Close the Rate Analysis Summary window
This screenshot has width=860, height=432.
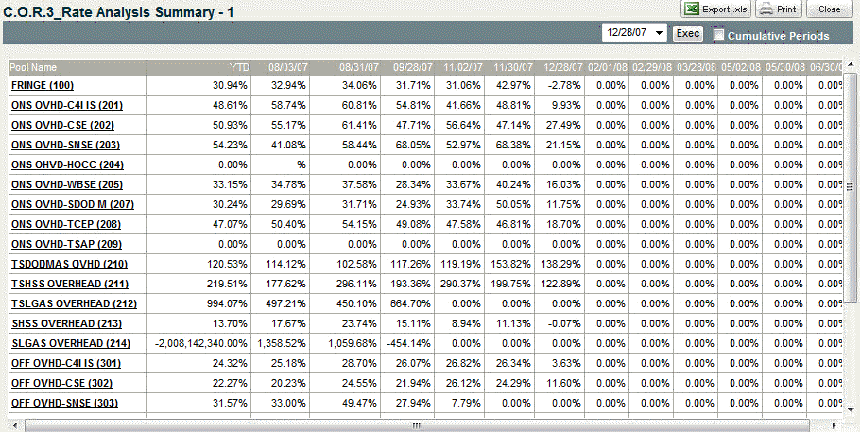pos(829,8)
